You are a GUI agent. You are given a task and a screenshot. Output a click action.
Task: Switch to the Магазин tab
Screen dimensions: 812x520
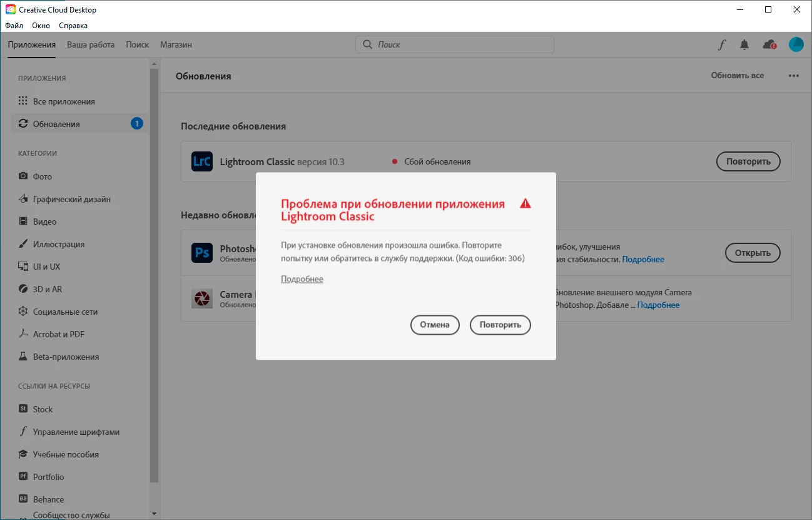(176, 45)
